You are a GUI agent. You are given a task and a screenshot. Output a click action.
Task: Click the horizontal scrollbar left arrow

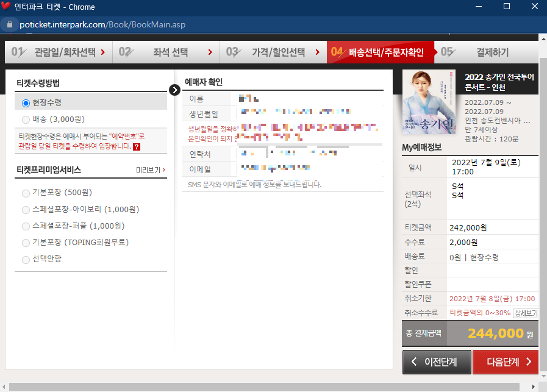pyautogui.click(x=4, y=387)
